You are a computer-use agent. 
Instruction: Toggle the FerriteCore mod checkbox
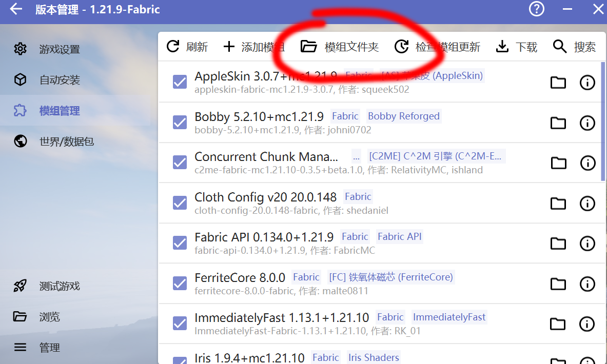pyautogui.click(x=180, y=284)
